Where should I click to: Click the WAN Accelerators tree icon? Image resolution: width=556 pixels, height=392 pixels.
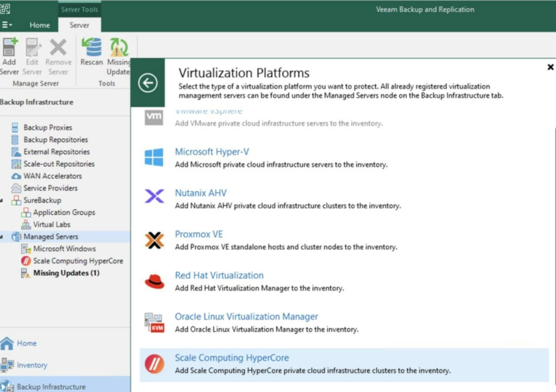[x=16, y=176]
